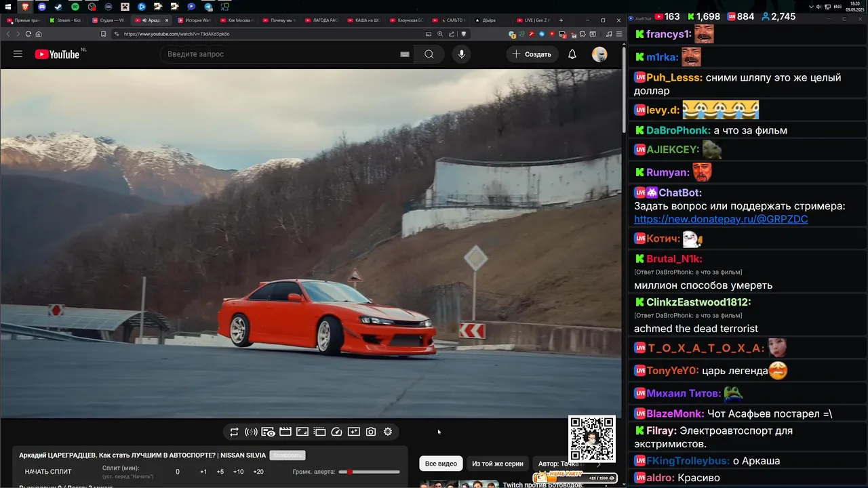
Task: Open the on-screen keyboard in search box
Action: [x=405, y=54]
